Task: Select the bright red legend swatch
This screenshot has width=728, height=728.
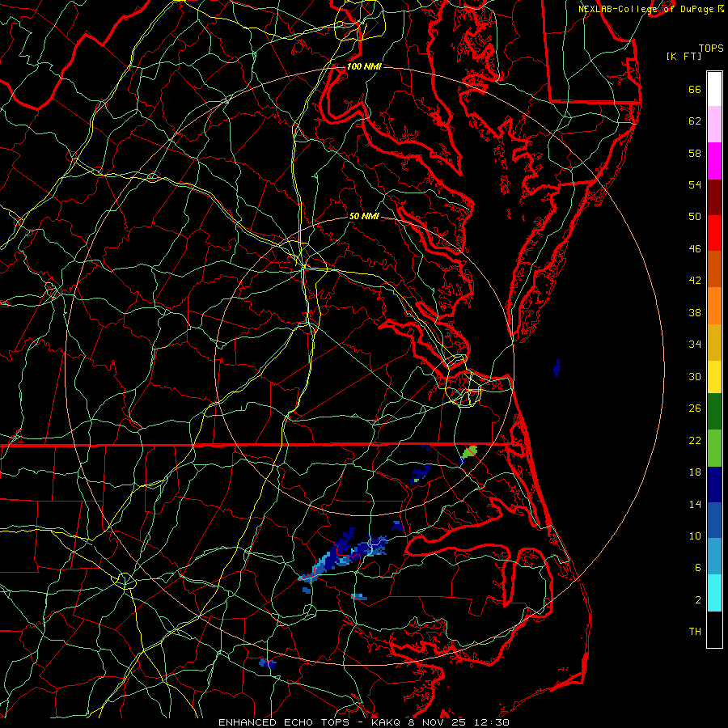Action: click(x=714, y=233)
